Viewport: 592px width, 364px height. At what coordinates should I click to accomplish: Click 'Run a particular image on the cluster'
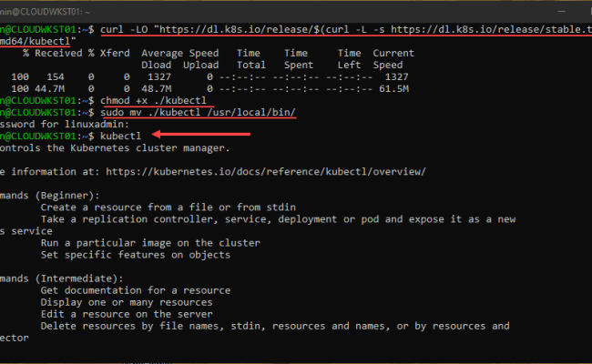pos(150,243)
